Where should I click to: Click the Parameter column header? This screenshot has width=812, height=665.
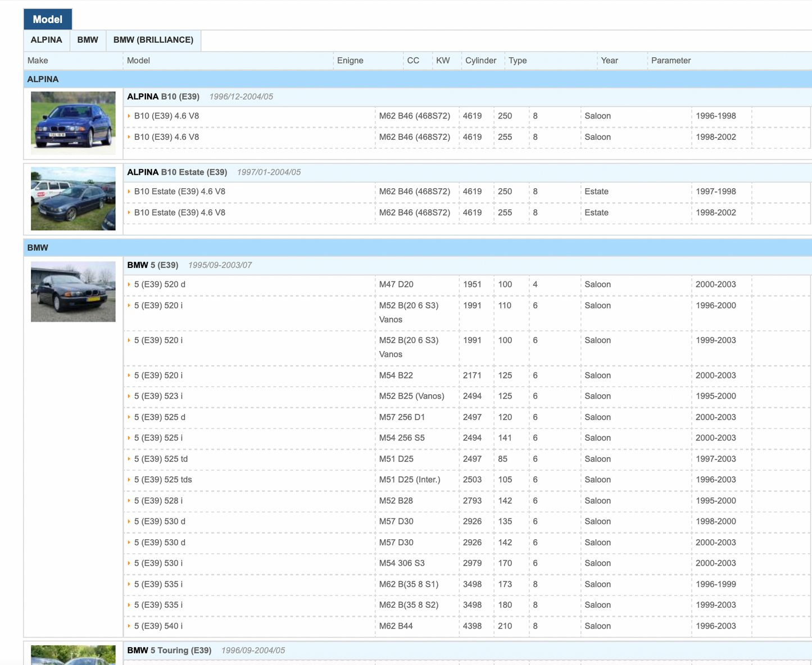671,61
